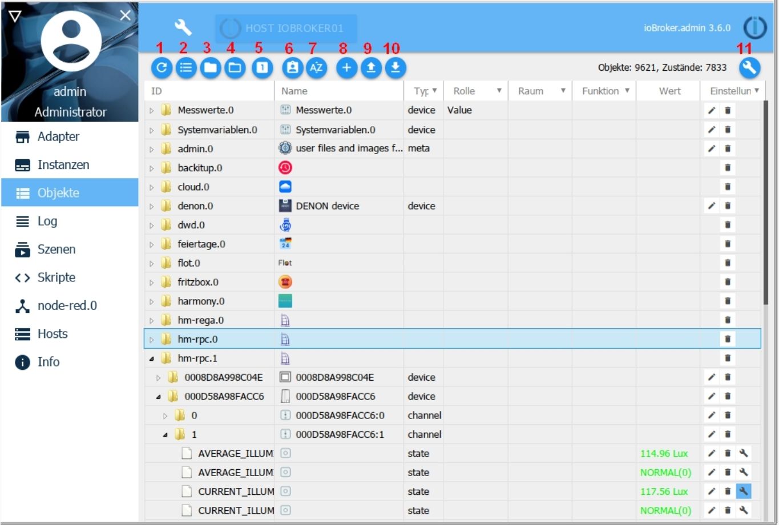The image size is (779, 532).
Task: Delete the backitup.0 object
Action: pyautogui.click(x=728, y=168)
